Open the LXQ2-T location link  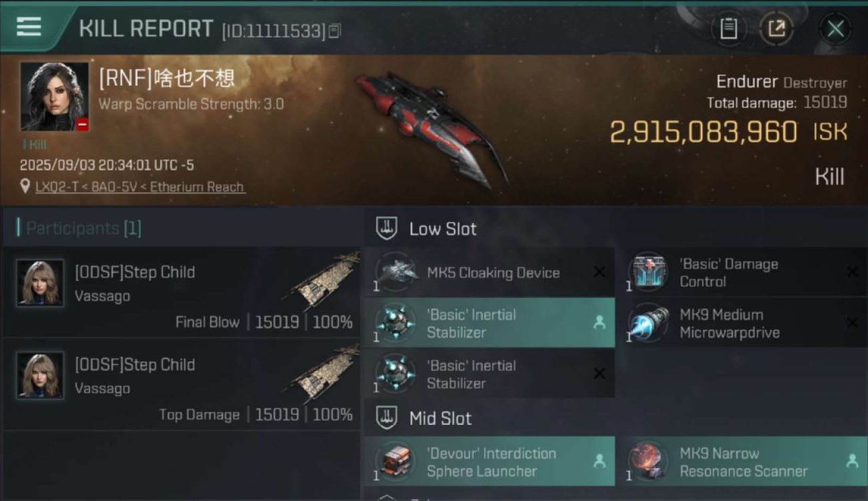pos(140,187)
